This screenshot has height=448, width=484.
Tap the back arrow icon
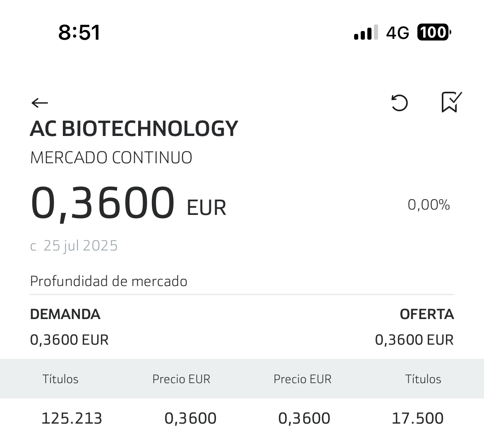coord(40,102)
